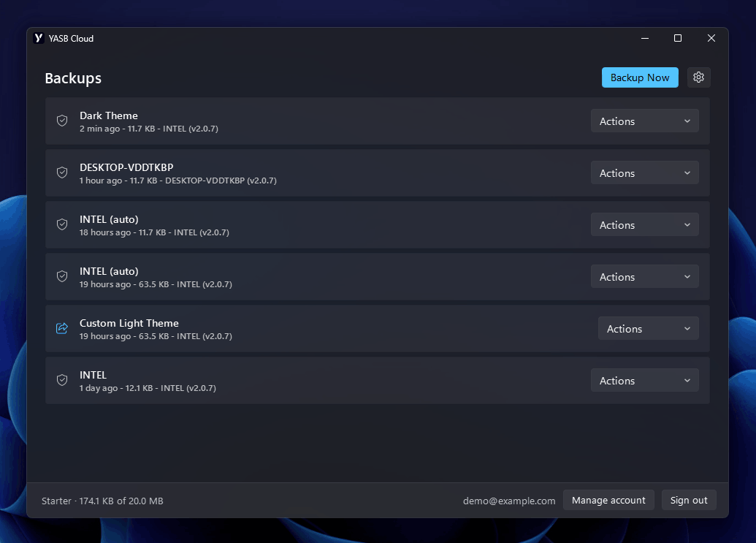Click the '2 min ago - 11.7 KB' details line
The image size is (756, 543).
tap(149, 129)
